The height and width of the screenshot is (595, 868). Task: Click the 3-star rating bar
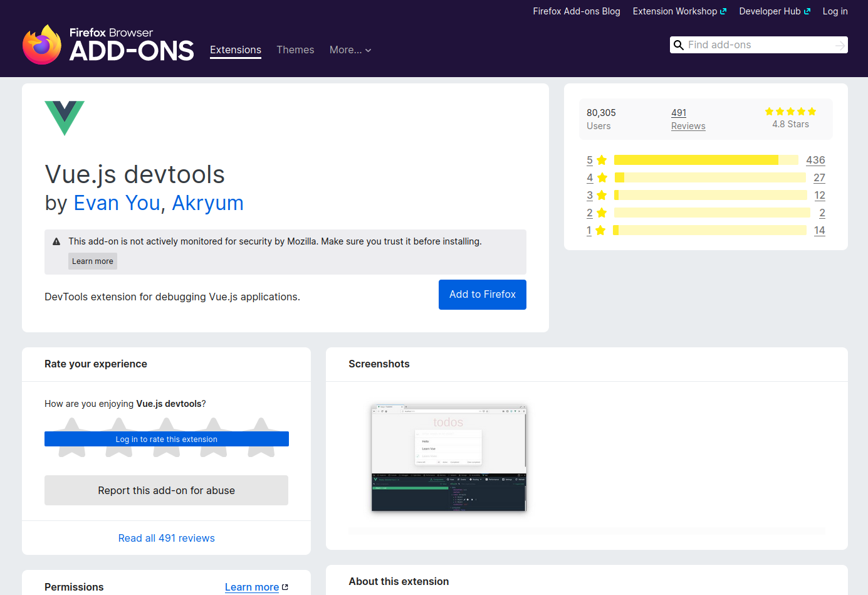(711, 195)
